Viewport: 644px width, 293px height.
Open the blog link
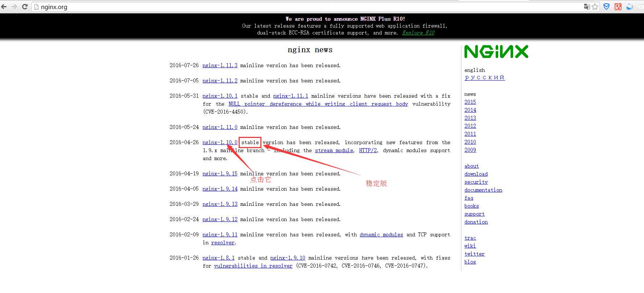tap(470, 262)
